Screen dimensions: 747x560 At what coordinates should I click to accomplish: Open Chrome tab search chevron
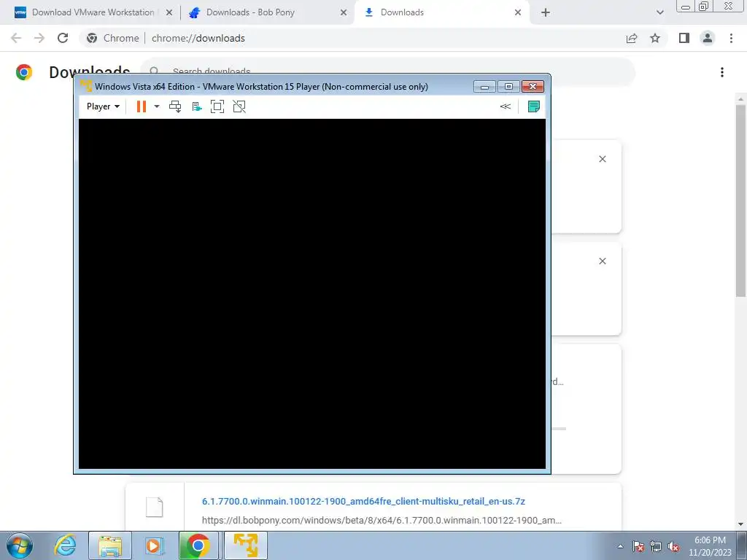tap(659, 12)
